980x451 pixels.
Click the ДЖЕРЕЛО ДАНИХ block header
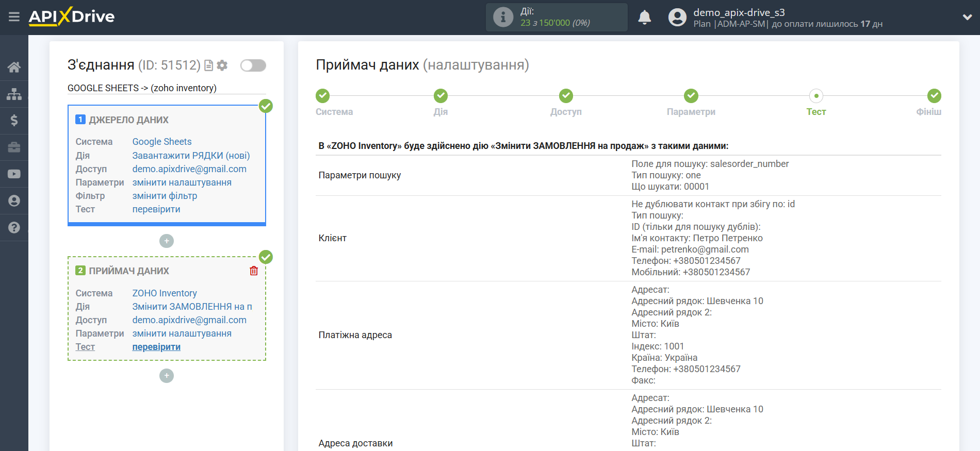(128, 120)
